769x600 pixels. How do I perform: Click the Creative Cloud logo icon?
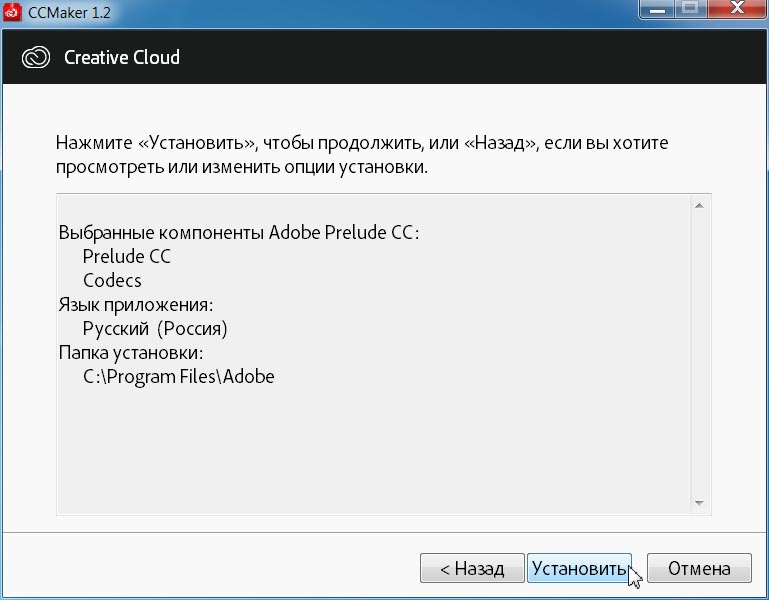click(36, 57)
